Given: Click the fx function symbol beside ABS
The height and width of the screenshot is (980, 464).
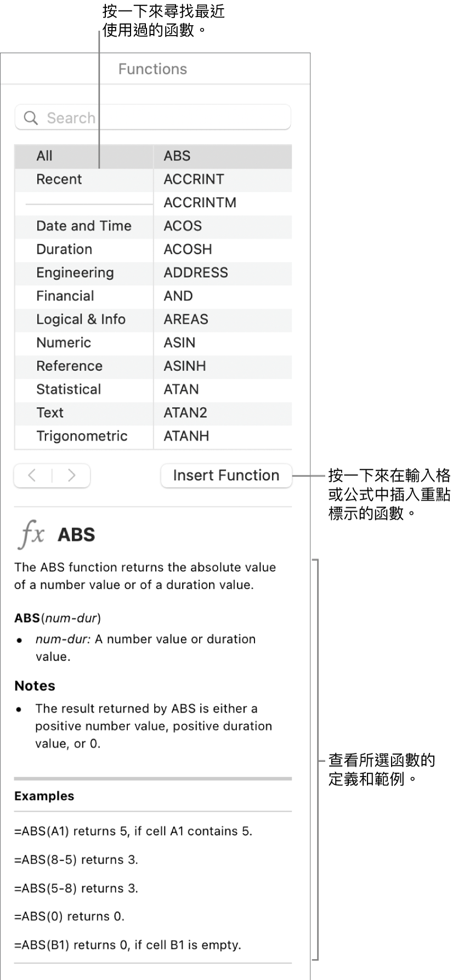Looking at the screenshot, I should tap(30, 535).
